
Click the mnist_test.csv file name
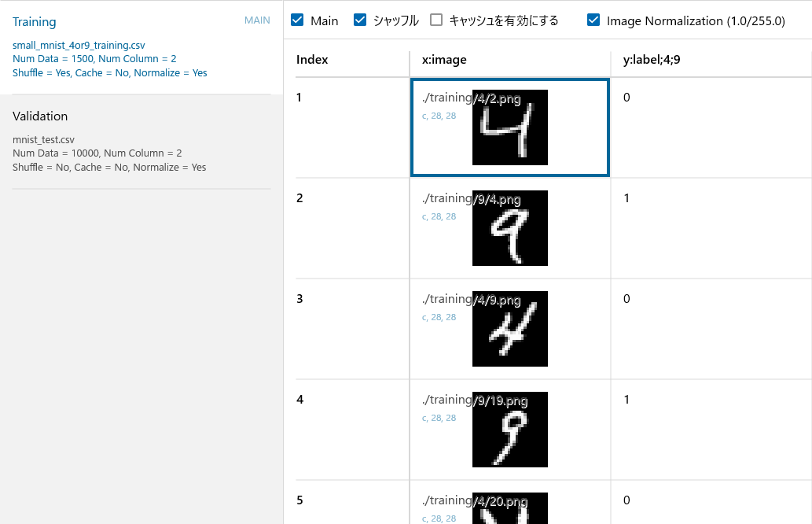tap(43, 139)
